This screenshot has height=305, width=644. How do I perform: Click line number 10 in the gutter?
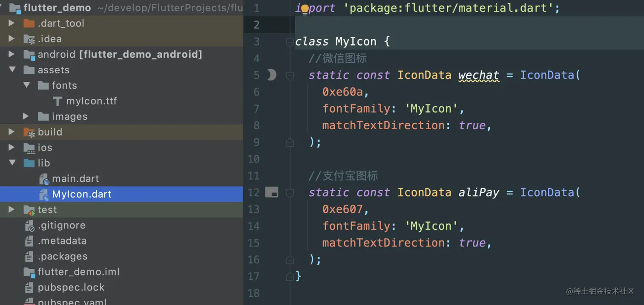253,159
